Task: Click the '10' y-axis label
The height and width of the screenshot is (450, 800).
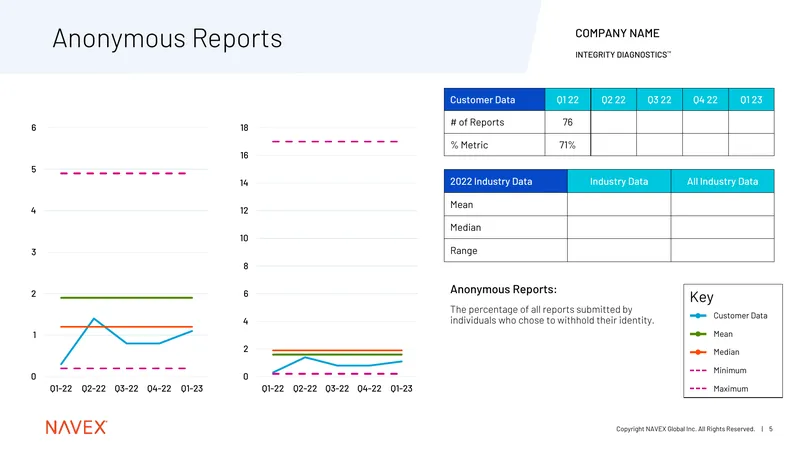Action: [244, 238]
